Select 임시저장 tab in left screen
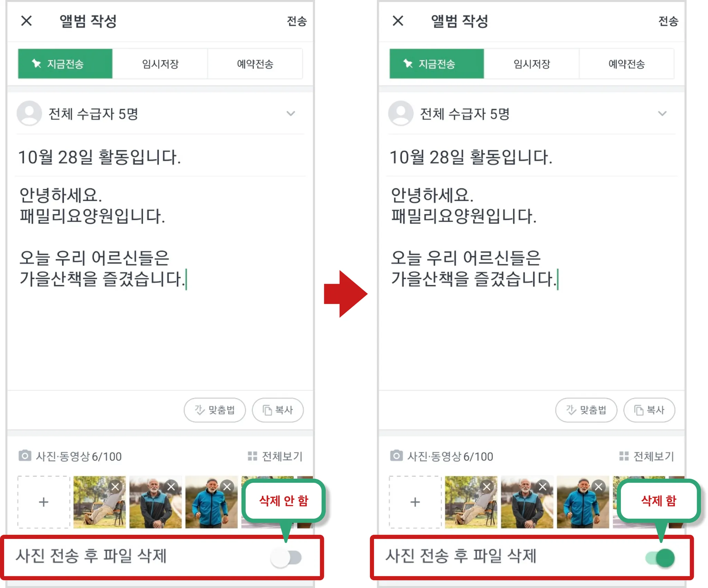Screen dimensions: 708x588 click(x=160, y=64)
